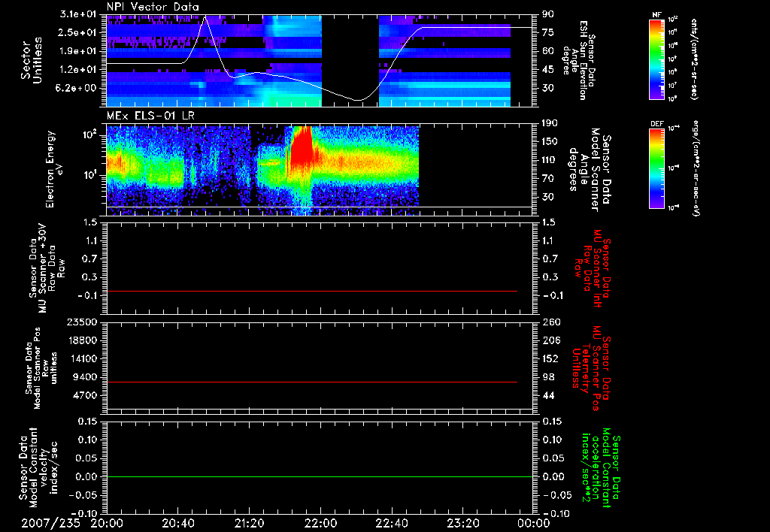Click the 22:40 time axis label
The height and width of the screenshot is (532, 770).
(393, 523)
